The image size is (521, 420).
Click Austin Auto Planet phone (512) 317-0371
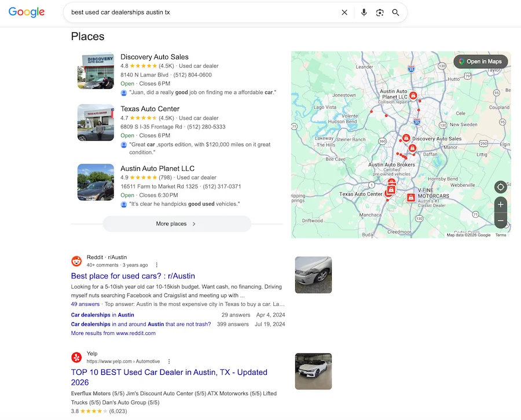[222, 186]
